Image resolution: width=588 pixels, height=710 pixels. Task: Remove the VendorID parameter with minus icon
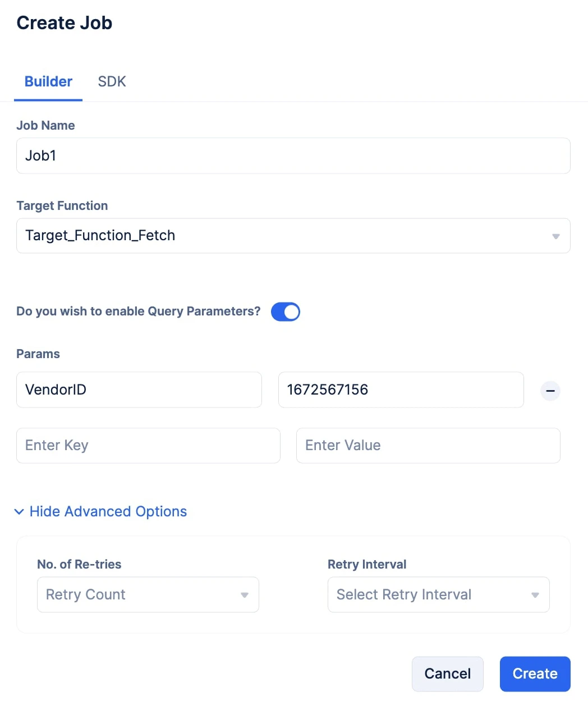550,391
